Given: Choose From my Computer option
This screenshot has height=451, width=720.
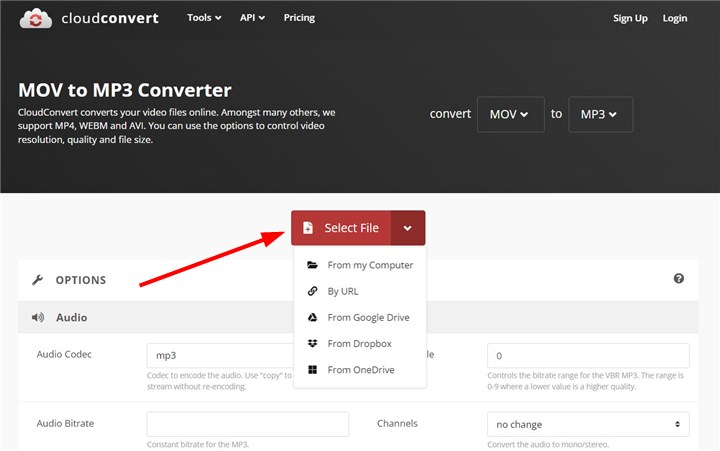Looking at the screenshot, I should [x=360, y=265].
